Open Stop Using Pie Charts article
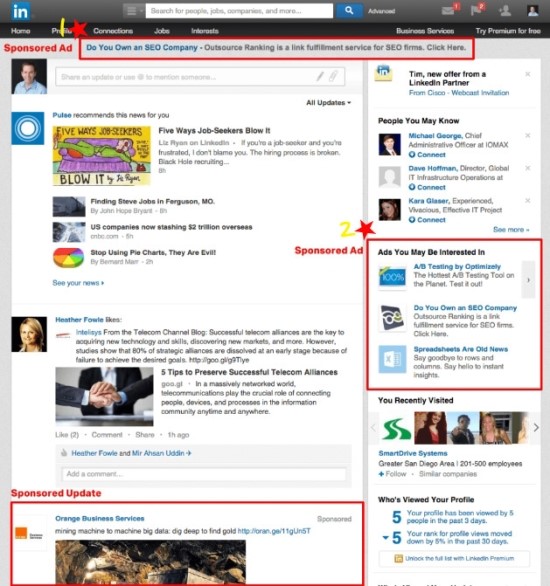Viewport: 550px width, 586px height. (x=153, y=252)
